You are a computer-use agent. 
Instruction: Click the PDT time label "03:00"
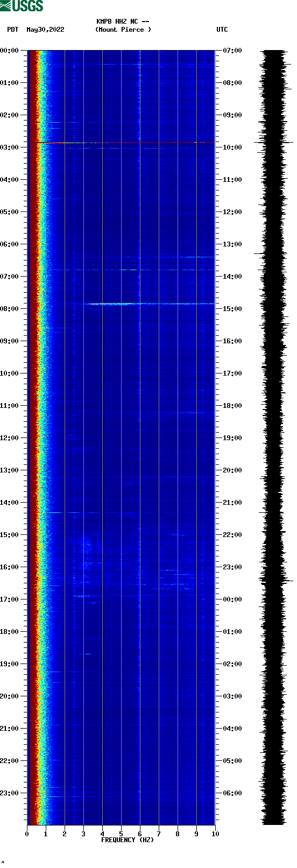[x=10, y=147]
